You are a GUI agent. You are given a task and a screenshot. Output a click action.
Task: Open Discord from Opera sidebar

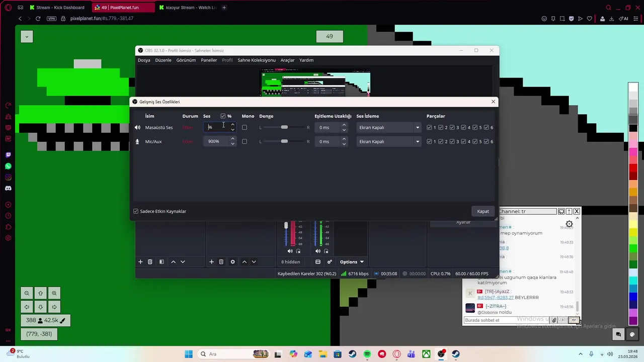pos(8,188)
